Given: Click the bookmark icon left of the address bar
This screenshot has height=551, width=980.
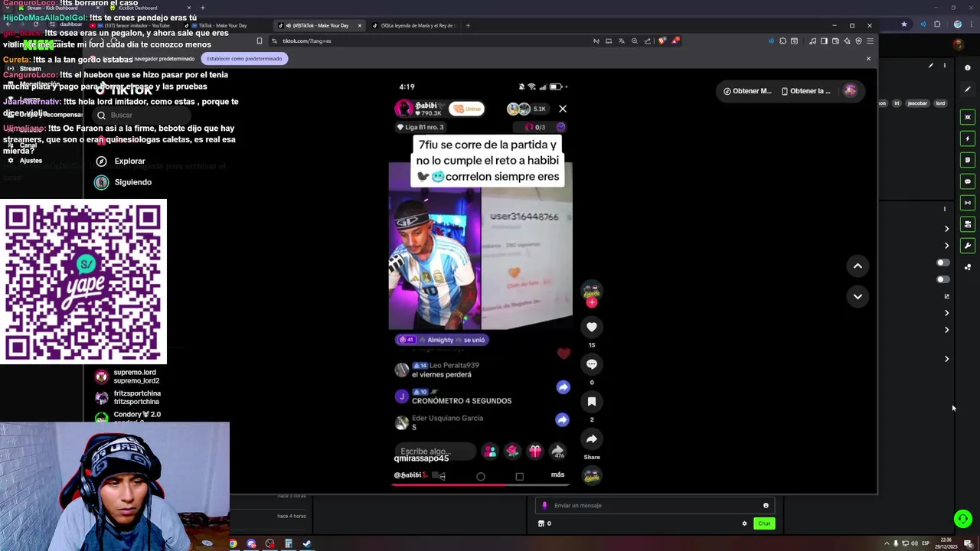Looking at the screenshot, I should click(x=259, y=41).
